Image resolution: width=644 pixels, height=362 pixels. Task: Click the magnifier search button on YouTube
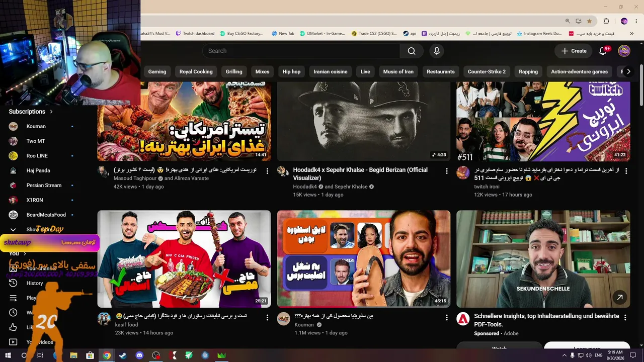tap(412, 51)
